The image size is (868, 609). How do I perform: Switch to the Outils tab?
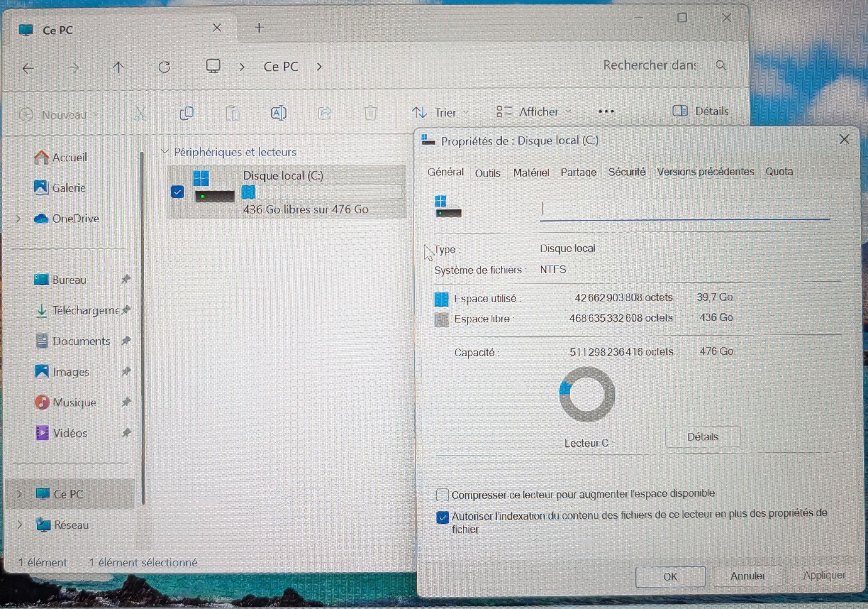pyautogui.click(x=487, y=173)
